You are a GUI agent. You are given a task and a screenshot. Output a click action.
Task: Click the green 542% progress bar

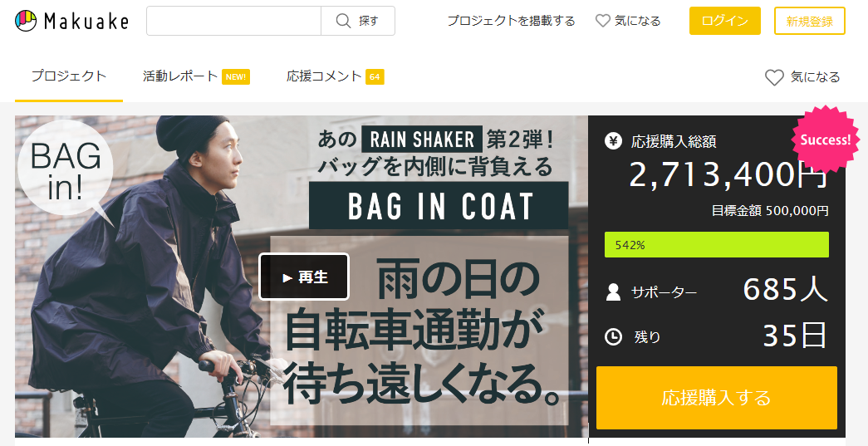click(716, 244)
